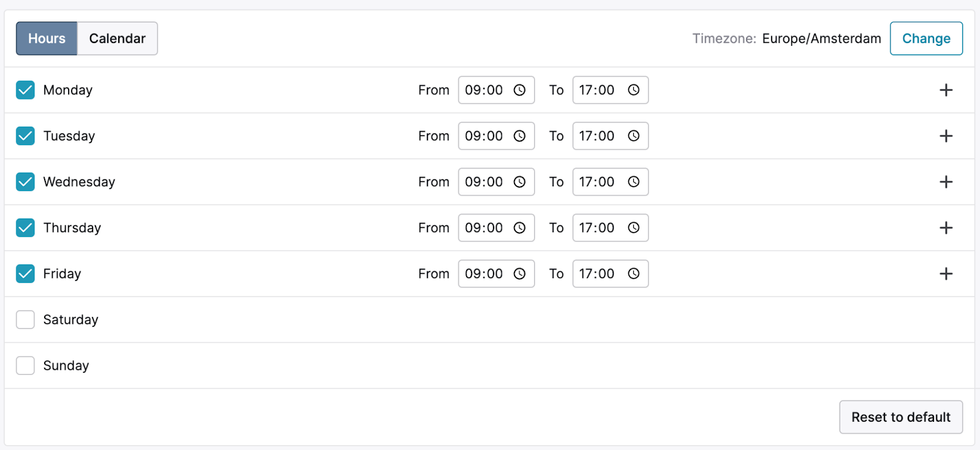The image size is (980, 450).
Task: Click the clock icon in Thursday's From field
Action: pos(519,228)
